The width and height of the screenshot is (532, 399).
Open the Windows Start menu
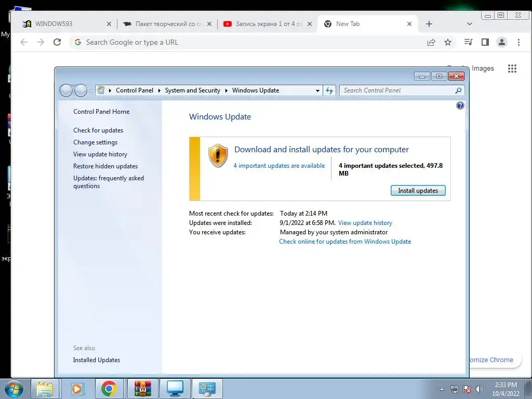pos(13,389)
